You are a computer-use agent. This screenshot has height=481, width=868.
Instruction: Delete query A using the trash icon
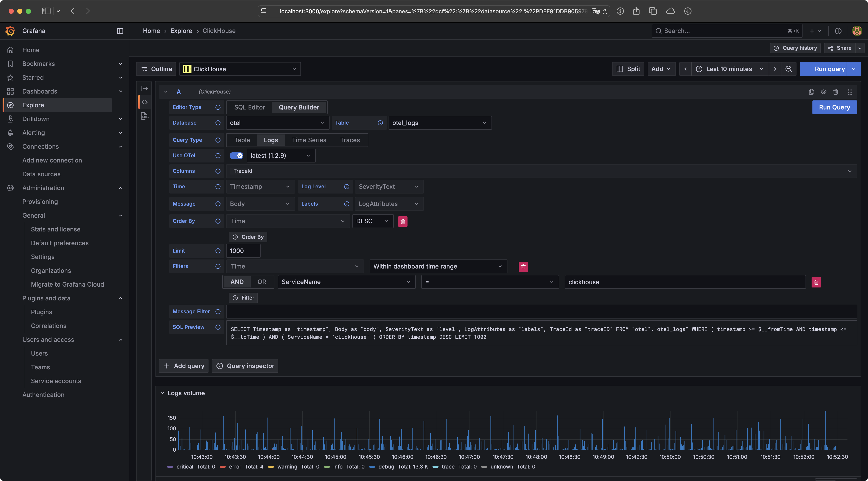pyautogui.click(x=836, y=92)
